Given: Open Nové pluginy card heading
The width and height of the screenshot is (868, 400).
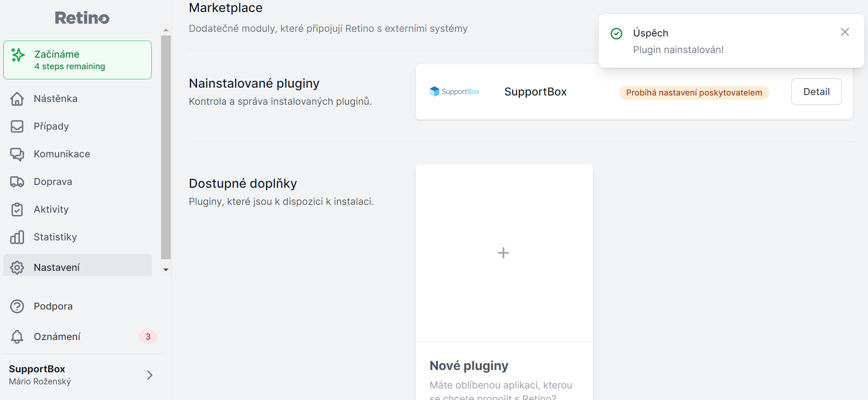Looking at the screenshot, I should (x=469, y=366).
